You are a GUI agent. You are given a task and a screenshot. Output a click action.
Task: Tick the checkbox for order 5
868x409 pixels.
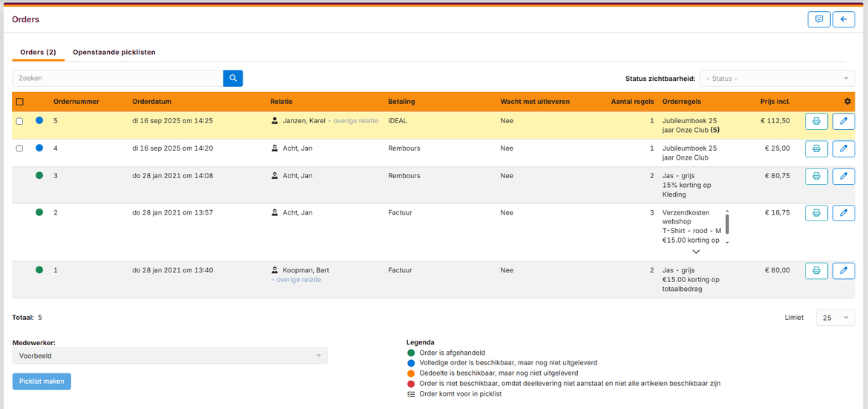(x=20, y=121)
